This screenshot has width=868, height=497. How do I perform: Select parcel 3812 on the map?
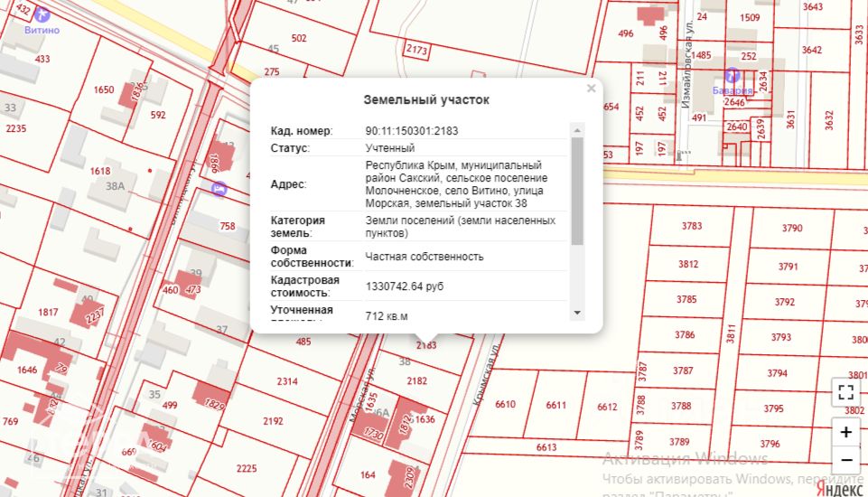[688, 264]
